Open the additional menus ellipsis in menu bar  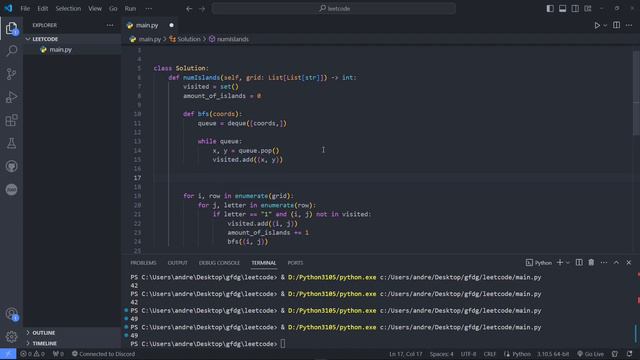click(149, 9)
